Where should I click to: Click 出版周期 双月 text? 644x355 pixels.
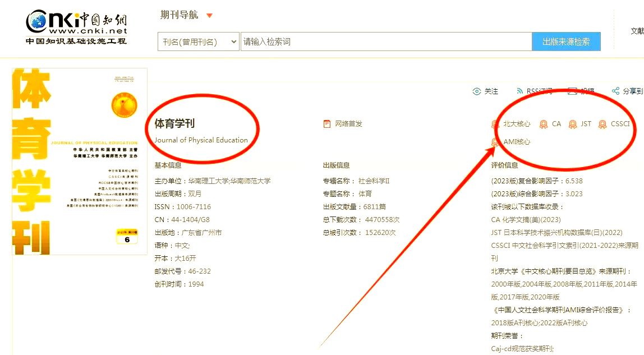point(178,193)
